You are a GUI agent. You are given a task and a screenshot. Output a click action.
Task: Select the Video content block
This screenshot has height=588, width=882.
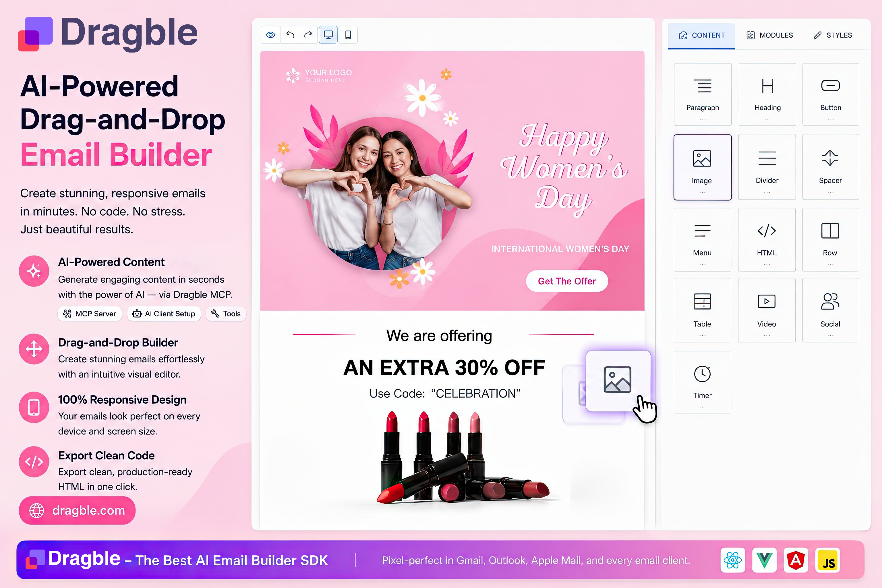[x=767, y=310]
